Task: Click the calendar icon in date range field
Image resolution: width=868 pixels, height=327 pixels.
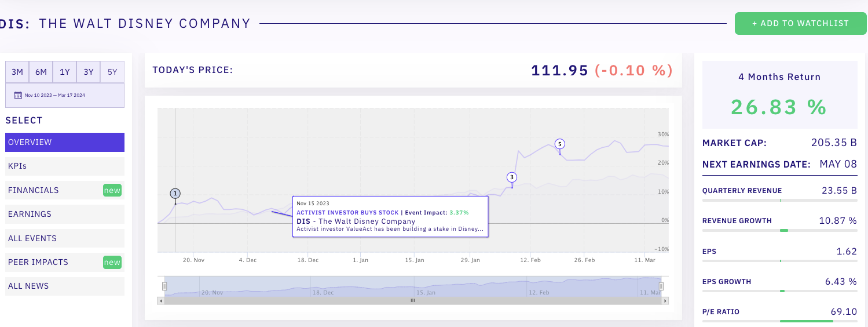Action: [x=18, y=95]
